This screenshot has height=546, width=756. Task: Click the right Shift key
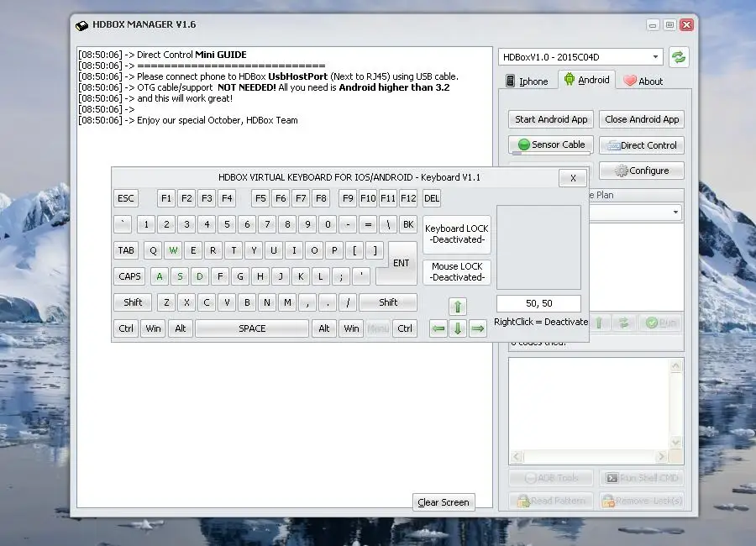click(388, 302)
